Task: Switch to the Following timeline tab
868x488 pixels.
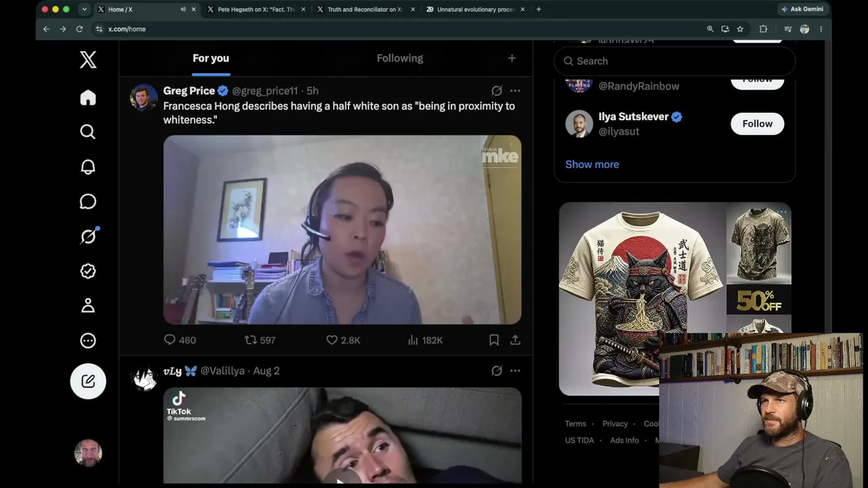Action: [399, 58]
